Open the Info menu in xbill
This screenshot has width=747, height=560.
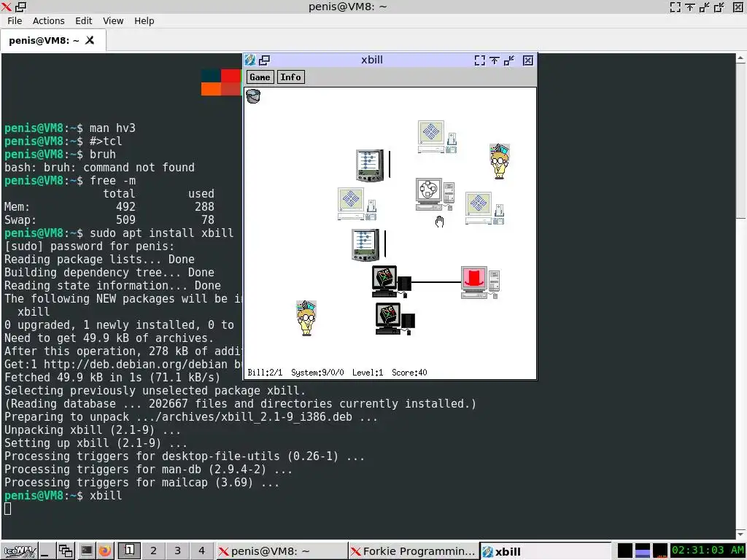click(290, 77)
